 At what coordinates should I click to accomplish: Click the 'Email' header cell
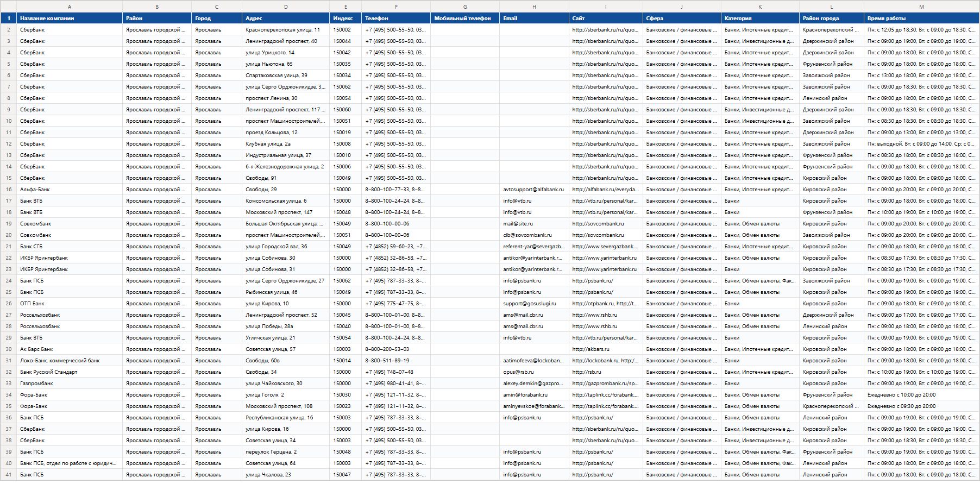(534, 18)
